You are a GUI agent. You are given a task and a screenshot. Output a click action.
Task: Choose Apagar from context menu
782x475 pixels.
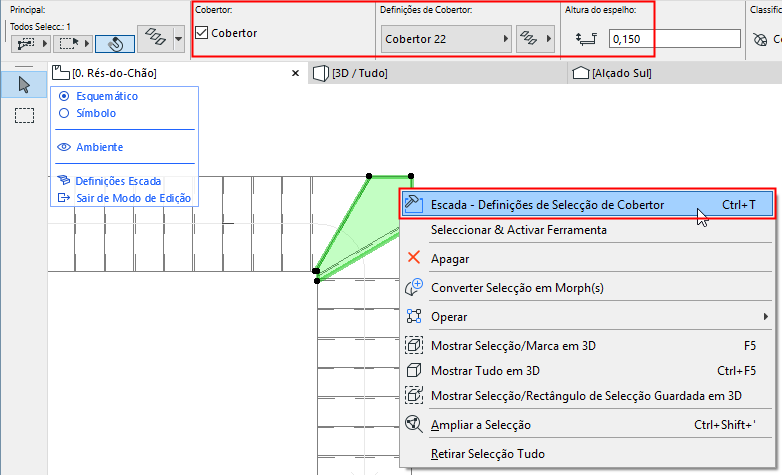coord(450,259)
